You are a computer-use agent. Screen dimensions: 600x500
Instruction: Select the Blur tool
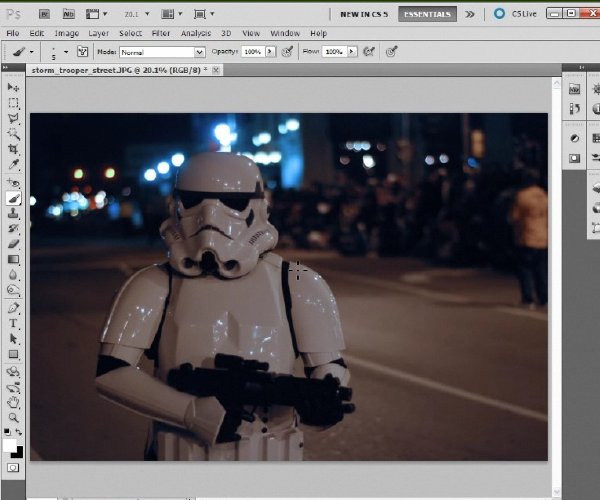pos(13,275)
